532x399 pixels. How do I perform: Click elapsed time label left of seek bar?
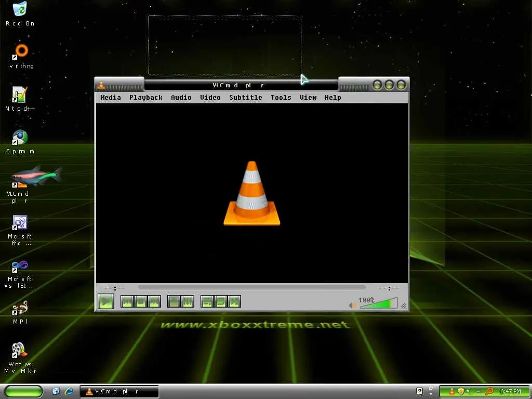[115, 288]
